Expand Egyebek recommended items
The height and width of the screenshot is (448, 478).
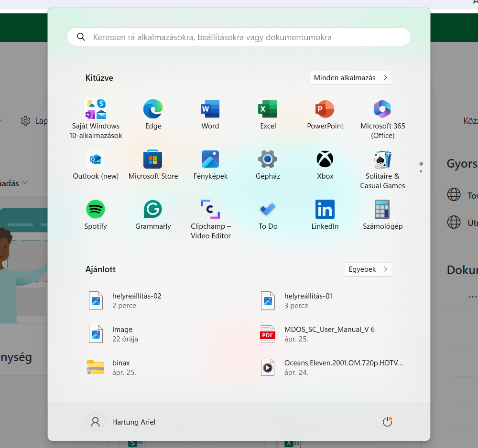(368, 269)
